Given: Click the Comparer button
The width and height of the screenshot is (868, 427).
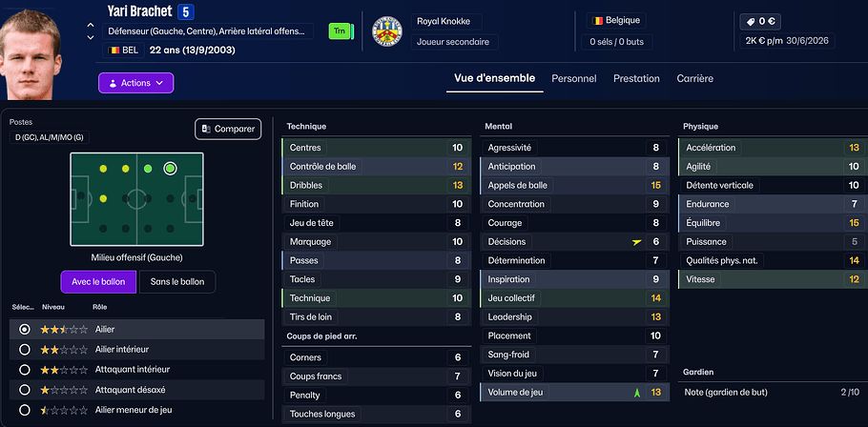Looking at the screenshot, I should (x=228, y=129).
